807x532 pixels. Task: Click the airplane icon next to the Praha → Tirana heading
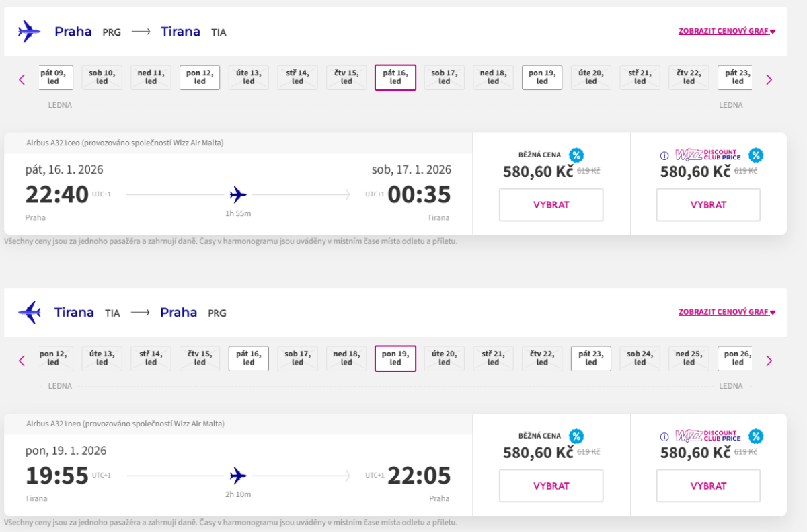coord(29,32)
